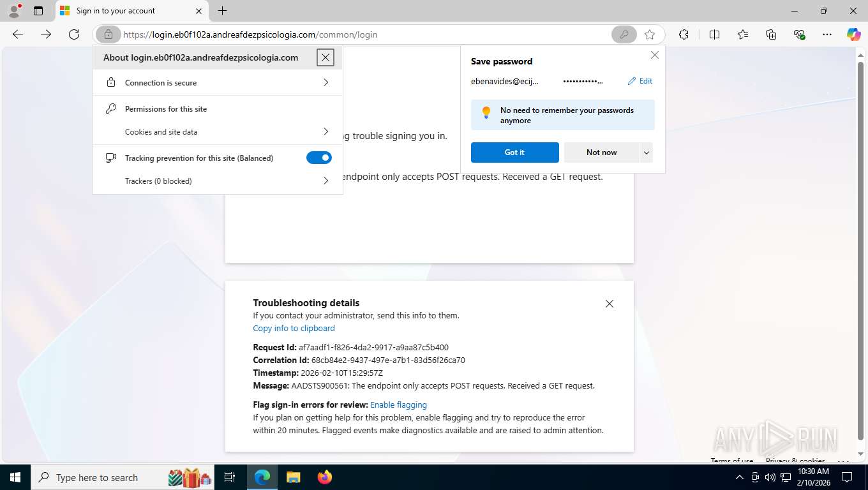868x490 pixels.
Task: Edit the saved password credentials
Action: click(640, 81)
